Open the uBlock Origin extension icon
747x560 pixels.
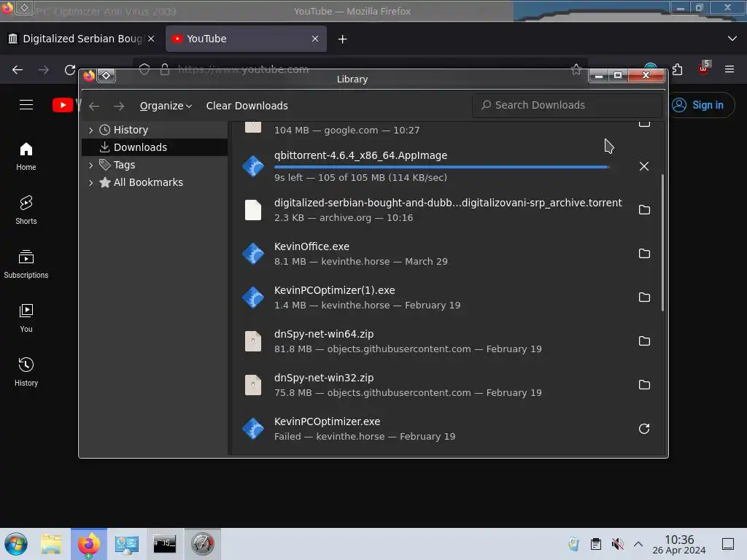coord(704,69)
